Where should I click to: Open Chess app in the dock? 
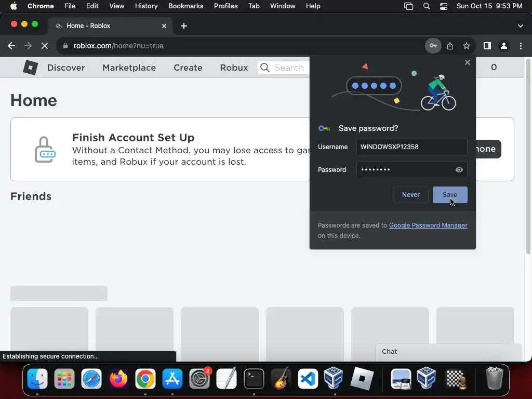(x=455, y=379)
